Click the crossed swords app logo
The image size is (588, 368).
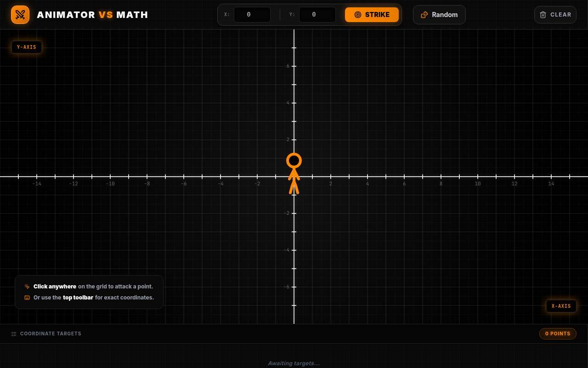(20, 15)
